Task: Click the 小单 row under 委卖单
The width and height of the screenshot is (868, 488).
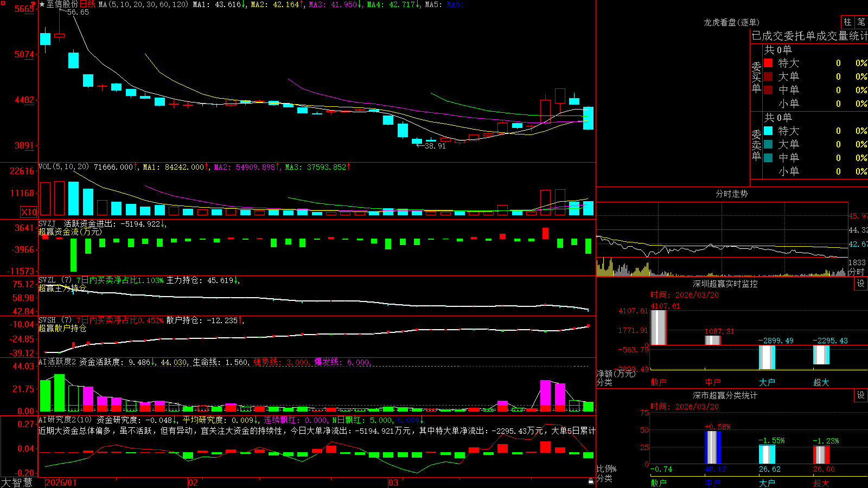Action: pyautogui.click(x=815, y=171)
